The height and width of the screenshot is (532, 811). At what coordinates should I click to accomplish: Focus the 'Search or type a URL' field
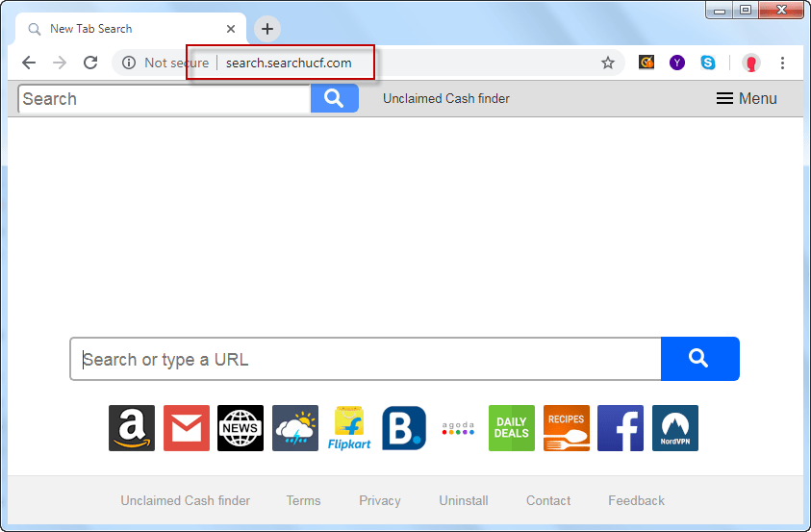(x=366, y=359)
